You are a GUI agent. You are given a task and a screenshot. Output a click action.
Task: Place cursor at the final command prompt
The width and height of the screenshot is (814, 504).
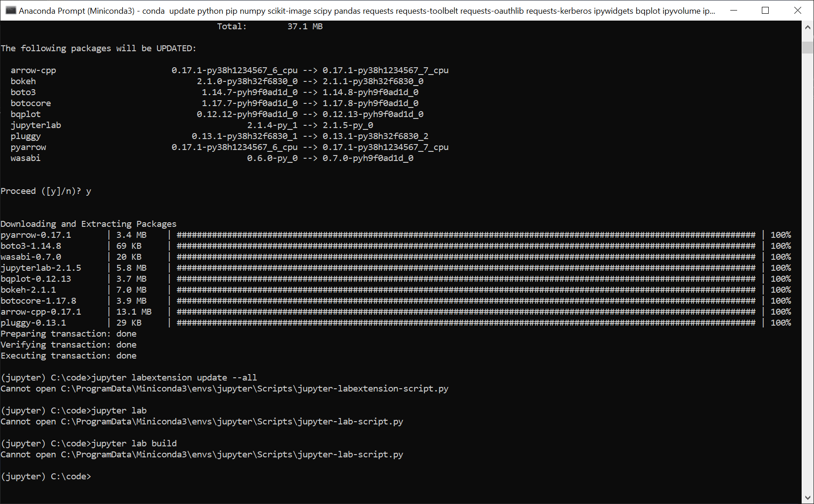[96, 476]
